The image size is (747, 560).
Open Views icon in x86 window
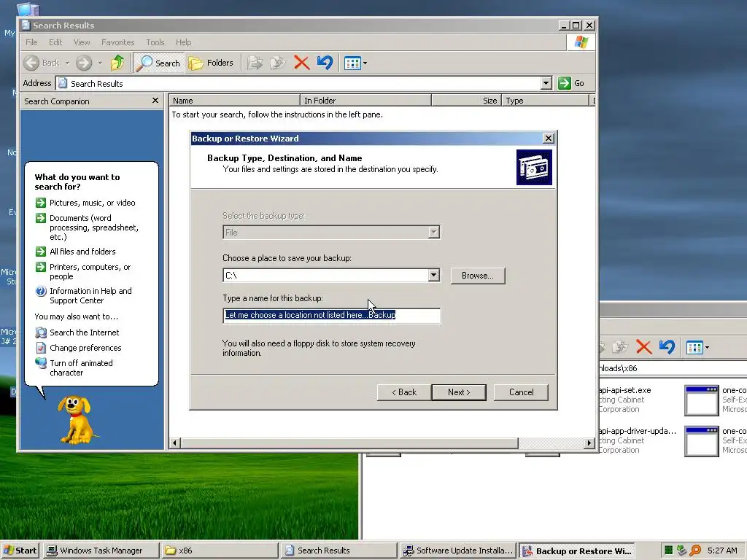pos(694,347)
